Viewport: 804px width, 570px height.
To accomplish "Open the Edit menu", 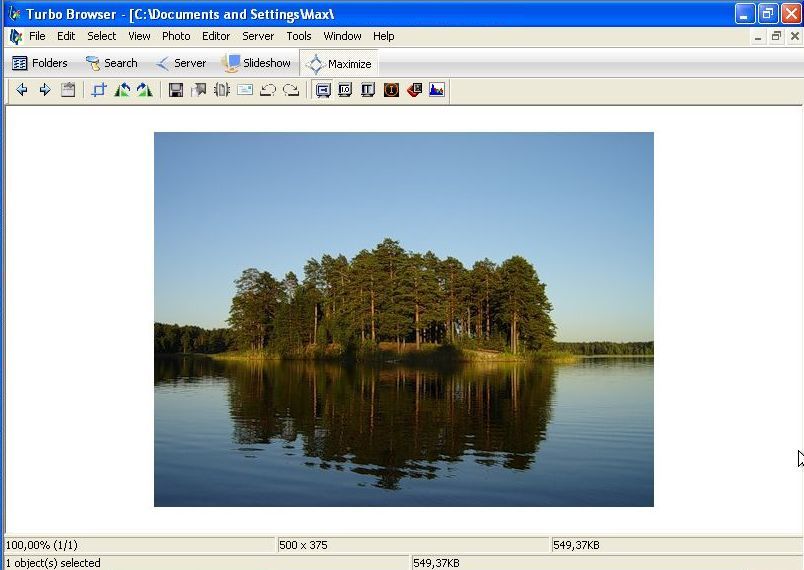I will pyautogui.click(x=66, y=36).
